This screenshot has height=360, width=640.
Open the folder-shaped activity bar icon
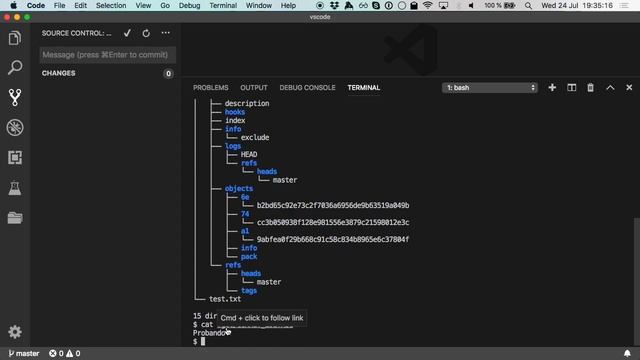pos(15,218)
